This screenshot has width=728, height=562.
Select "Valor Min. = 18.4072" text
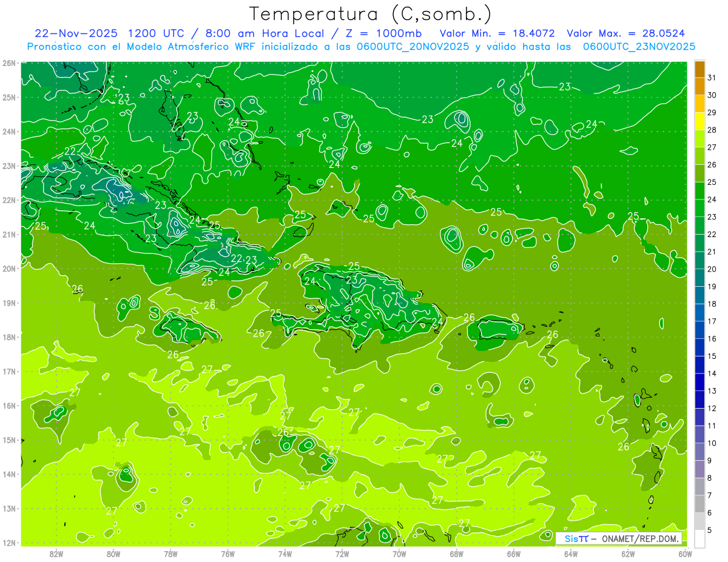pyautogui.click(x=499, y=33)
